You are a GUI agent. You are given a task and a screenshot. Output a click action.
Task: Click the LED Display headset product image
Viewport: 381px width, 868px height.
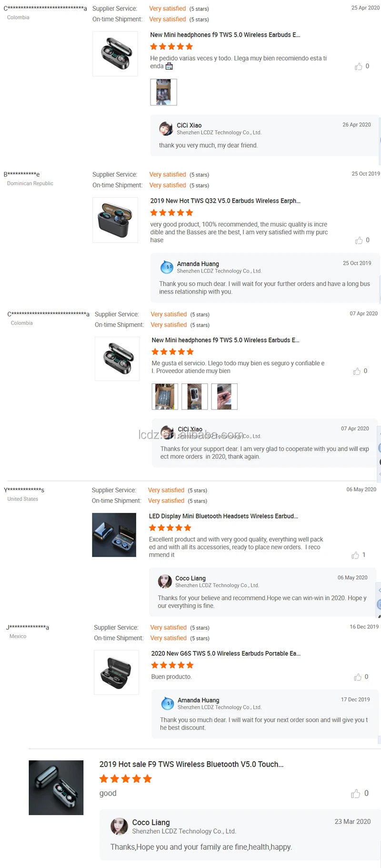point(114,535)
